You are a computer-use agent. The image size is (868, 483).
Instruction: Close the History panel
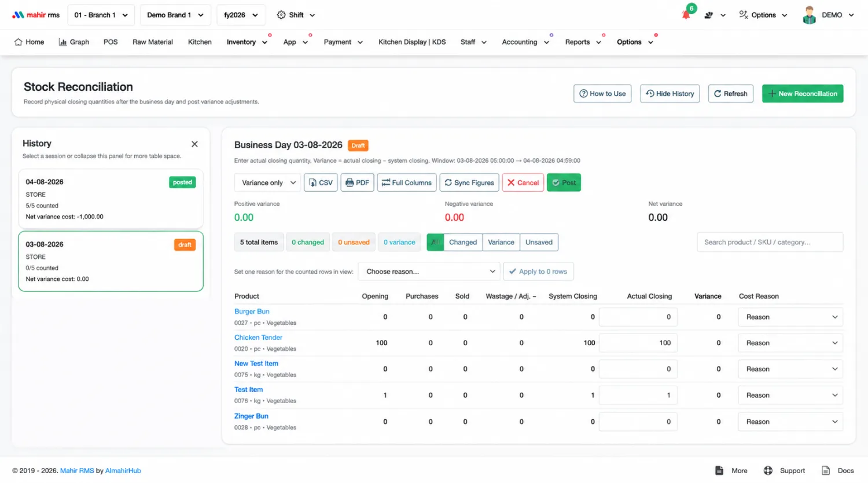click(194, 144)
